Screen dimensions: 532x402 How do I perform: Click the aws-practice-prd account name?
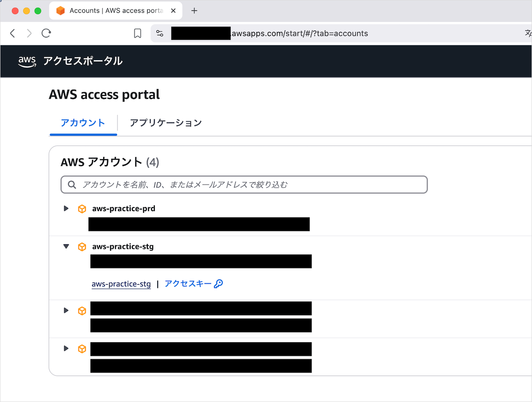point(124,209)
